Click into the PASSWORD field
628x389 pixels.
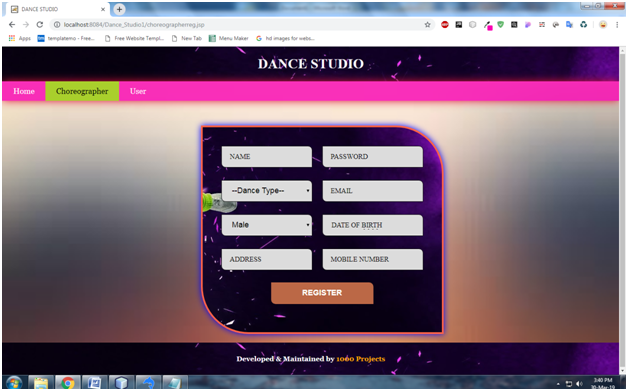coord(372,157)
